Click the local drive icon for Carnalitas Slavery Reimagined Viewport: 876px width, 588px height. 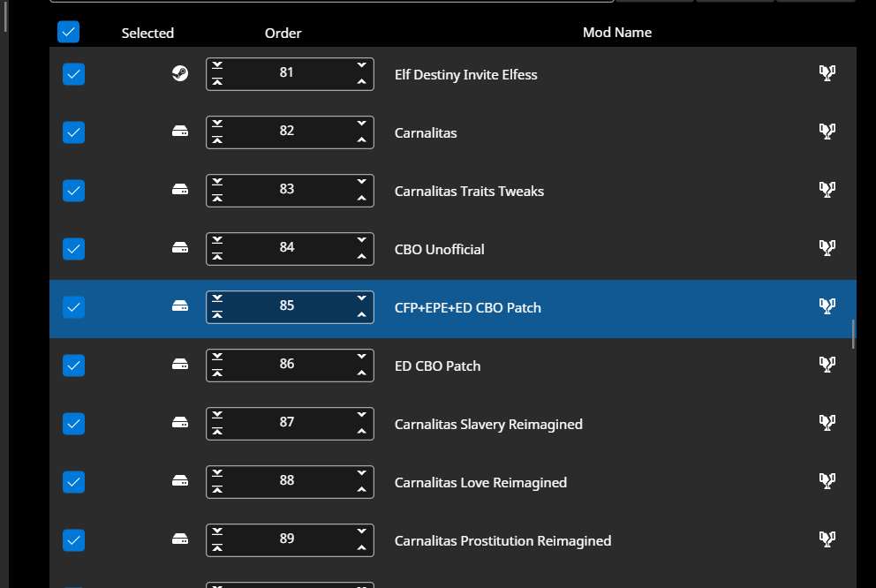179,423
